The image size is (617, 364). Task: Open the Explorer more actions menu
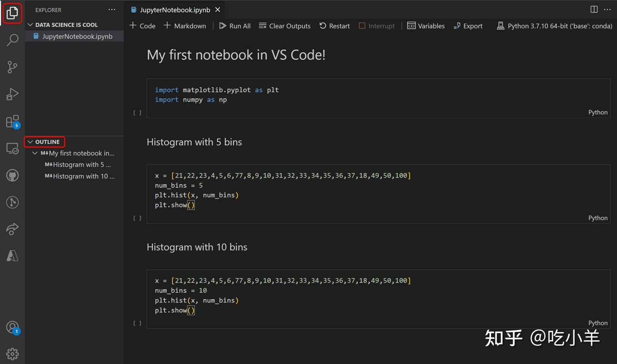coord(112,9)
